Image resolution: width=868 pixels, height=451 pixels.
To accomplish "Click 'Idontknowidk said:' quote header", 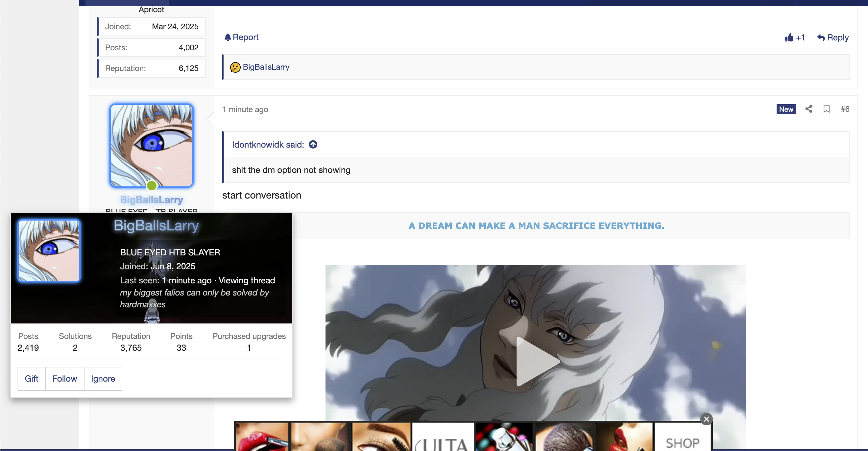I will tap(268, 145).
